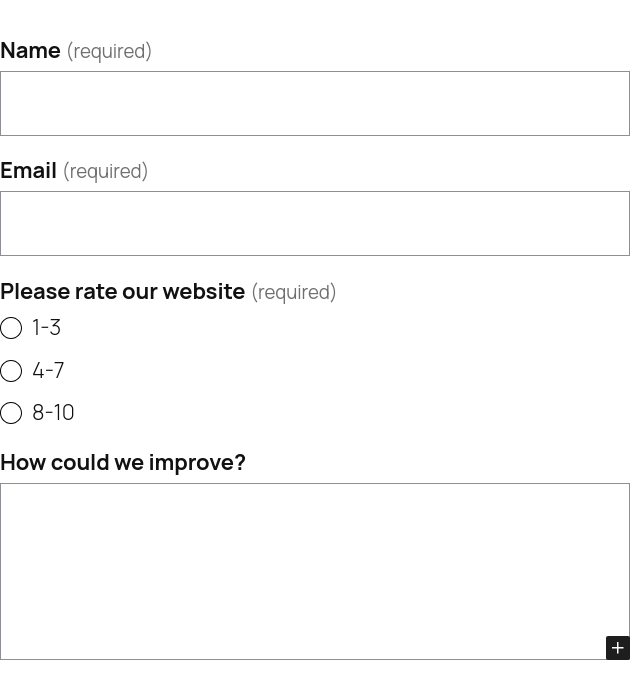Viewport: 630px width, 694px height.
Task: Select the 1-3 rating radio button
Action: [x=11, y=328]
